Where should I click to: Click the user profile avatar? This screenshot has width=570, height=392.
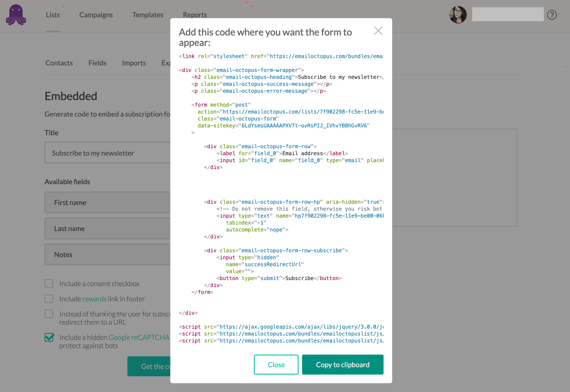pyautogui.click(x=458, y=15)
